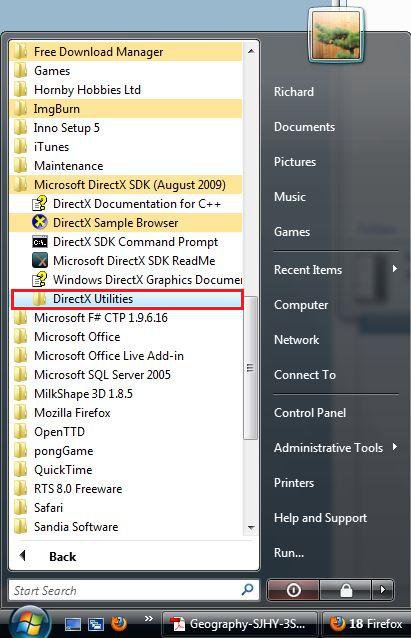This screenshot has width=411, height=638.
Task: Click the Inno Setup 5 folder icon
Action: coord(20,128)
